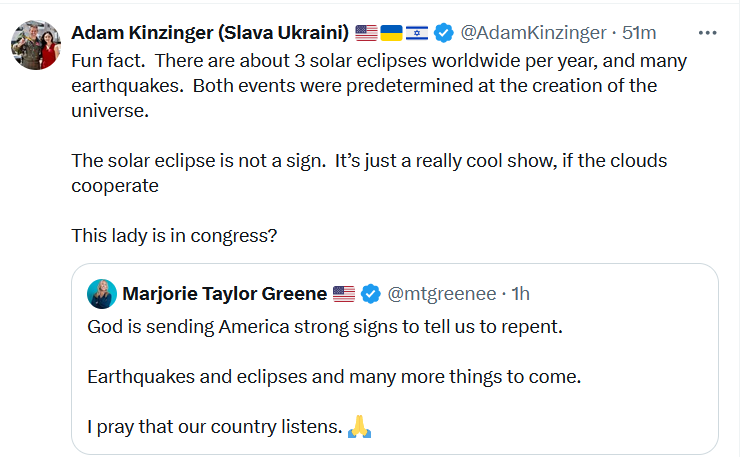Viewport: 748px width, 457px height.
Task: Click the US flag emoji beside Marjorie Taylor Greene
Action: coord(344,294)
